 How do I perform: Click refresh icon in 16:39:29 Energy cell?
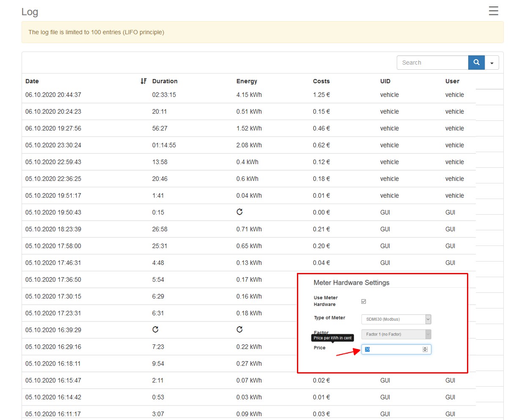pyautogui.click(x=239, y=330)
